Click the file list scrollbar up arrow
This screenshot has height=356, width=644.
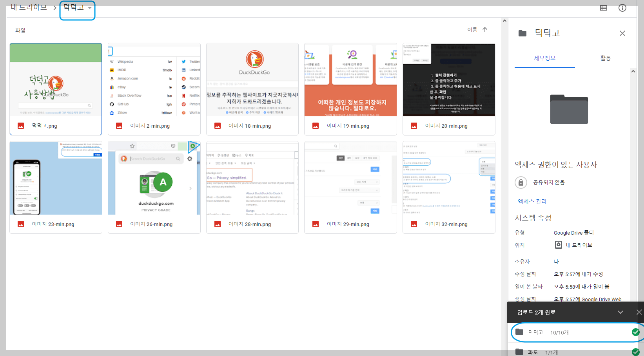click(504, 21)
